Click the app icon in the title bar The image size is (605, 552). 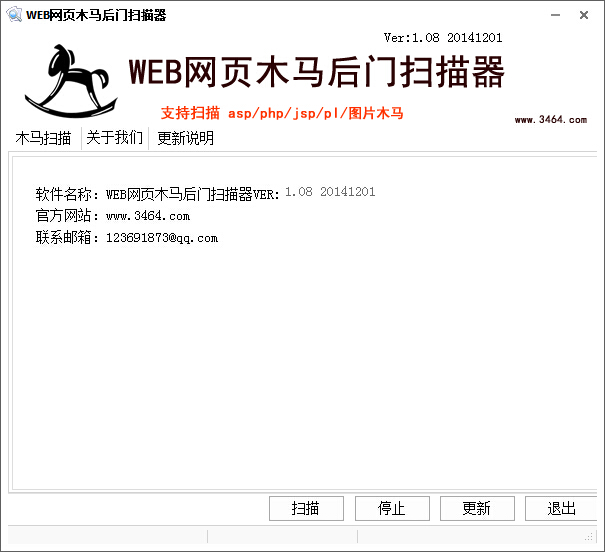pos(13,15)
